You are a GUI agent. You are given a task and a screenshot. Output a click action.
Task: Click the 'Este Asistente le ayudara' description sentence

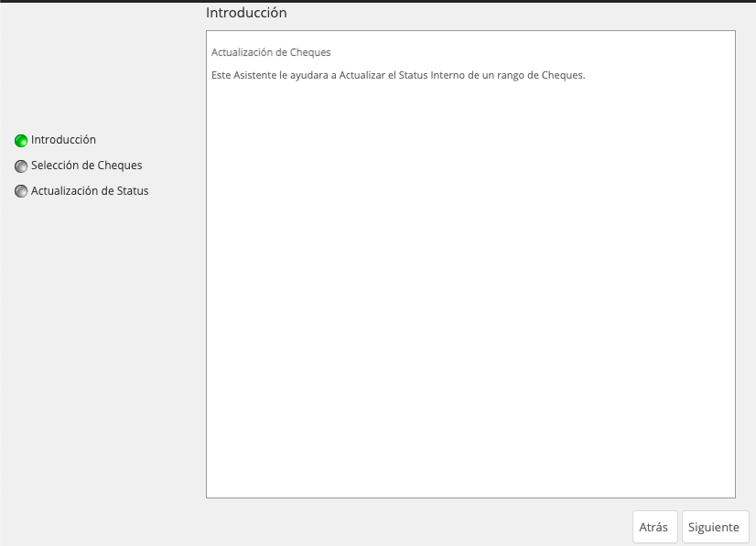pyautogui.click(x=398, y=75)
